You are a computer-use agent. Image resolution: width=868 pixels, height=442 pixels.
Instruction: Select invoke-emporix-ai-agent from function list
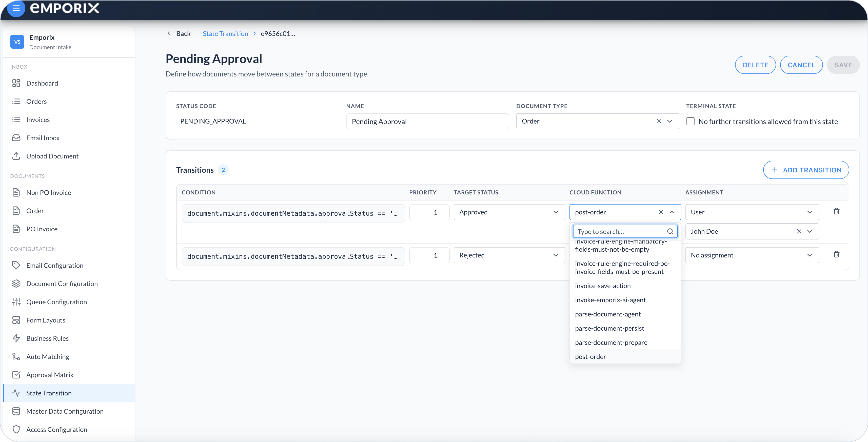coord(625,300)
